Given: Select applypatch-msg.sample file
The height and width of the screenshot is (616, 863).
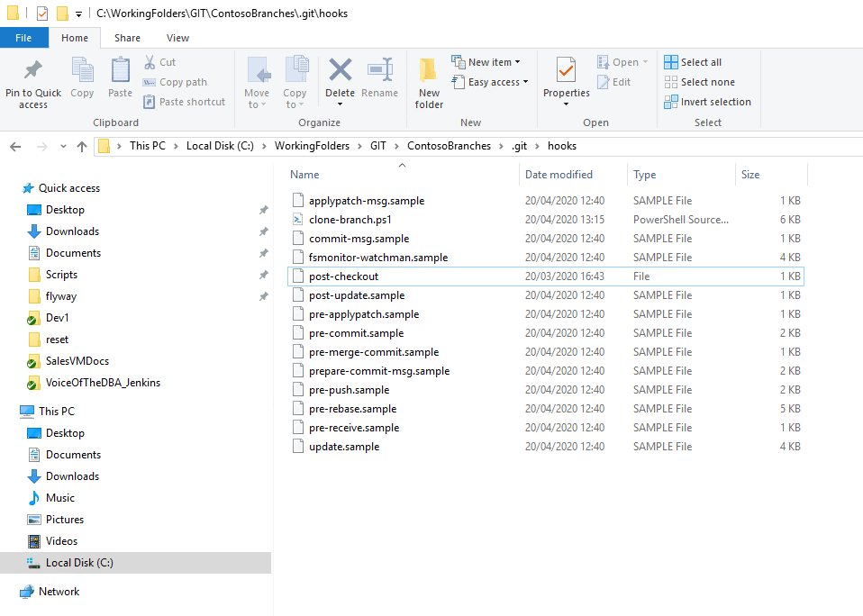Looking at the screenshot, I should pos(545,201).
